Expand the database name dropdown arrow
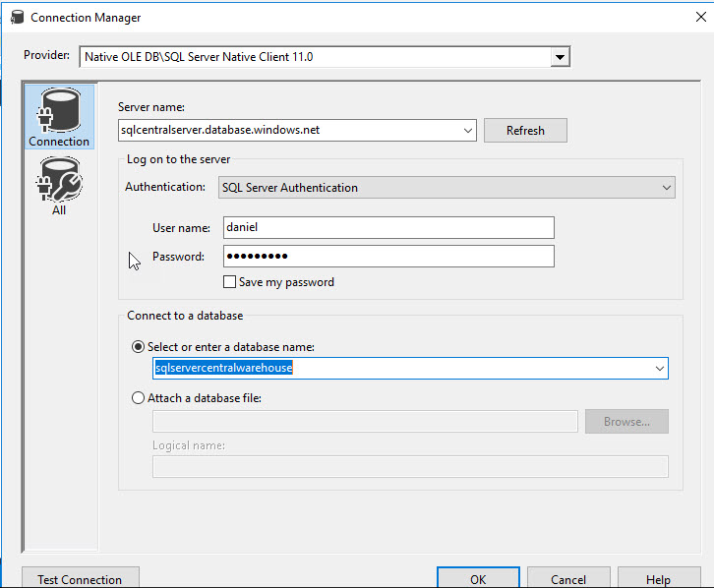Viewport: 714px width, 588px height. [x=659, y=368]
